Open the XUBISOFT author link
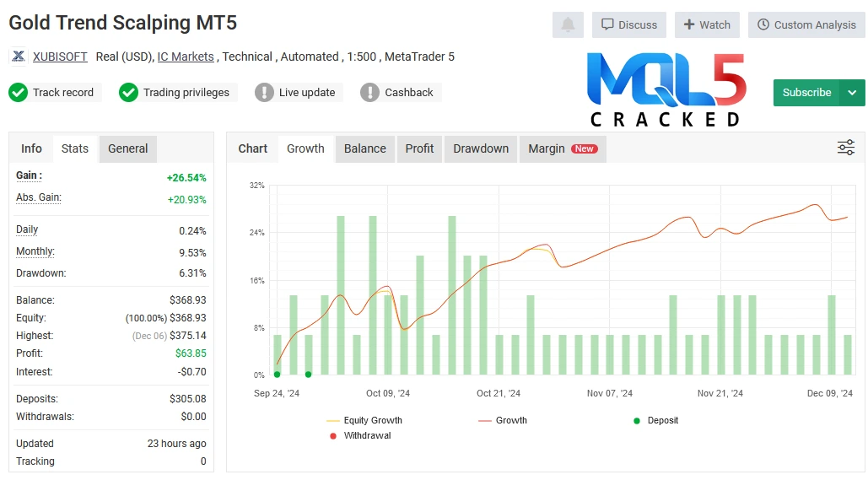This screenshot has height=480, width=868. 60,57
